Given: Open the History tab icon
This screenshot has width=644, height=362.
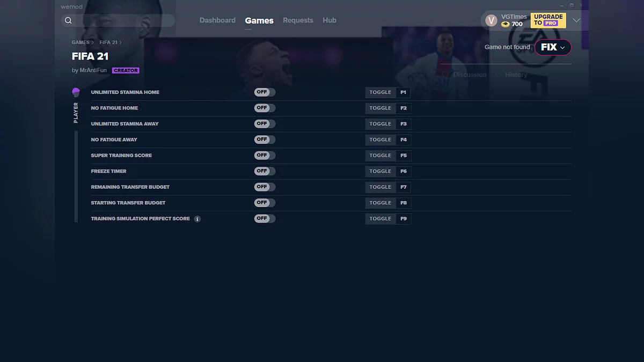Looking at the screenshot, I should 498,75.
